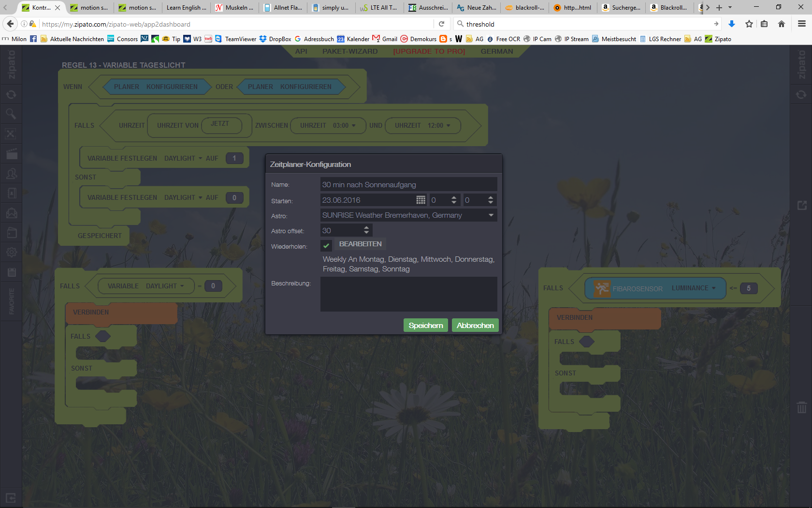Screen dimensions: 812x508
Task: Bookmark this page with the star icon
Action: click(x=749, y=24)
